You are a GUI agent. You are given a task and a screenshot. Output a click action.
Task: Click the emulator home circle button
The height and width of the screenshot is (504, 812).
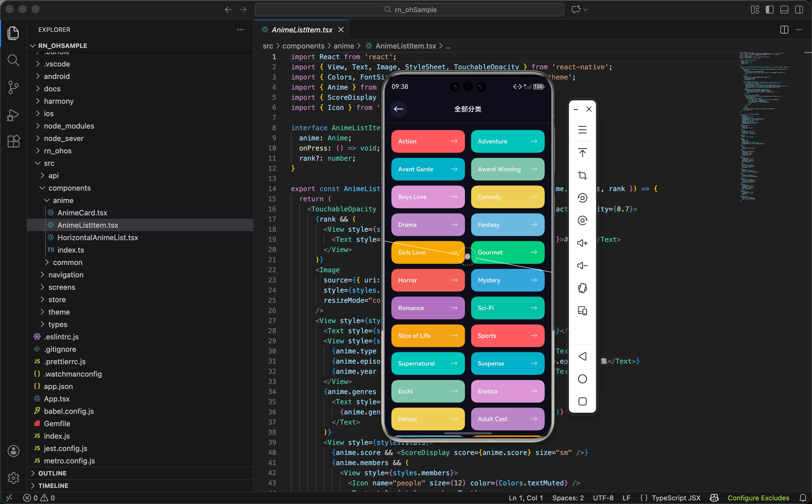click(x=582, y=379)
